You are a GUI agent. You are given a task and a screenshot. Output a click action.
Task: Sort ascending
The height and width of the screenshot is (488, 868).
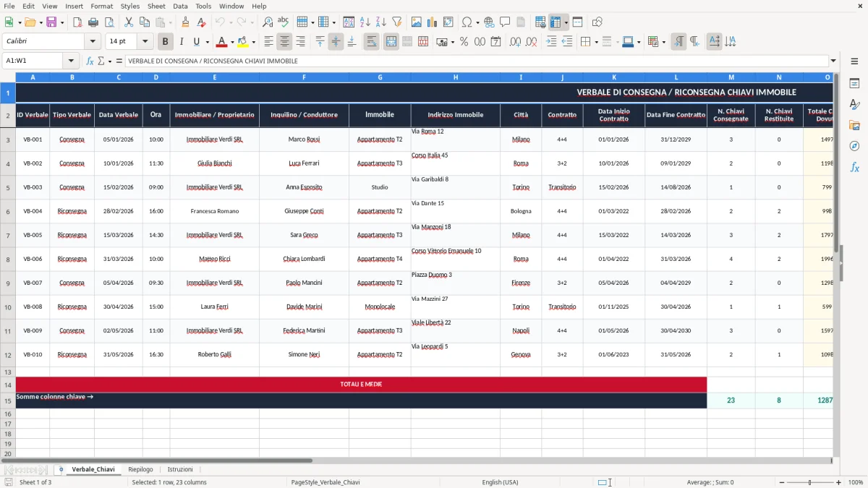[365, 22]
